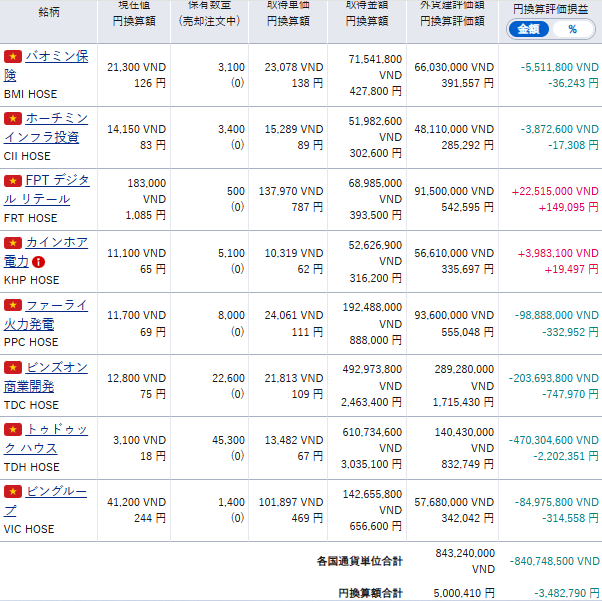The height and width of the screenshot is (601, 602).
Task: Click the flag icon for FPT デジタルリテール
Action: [13, 181]
